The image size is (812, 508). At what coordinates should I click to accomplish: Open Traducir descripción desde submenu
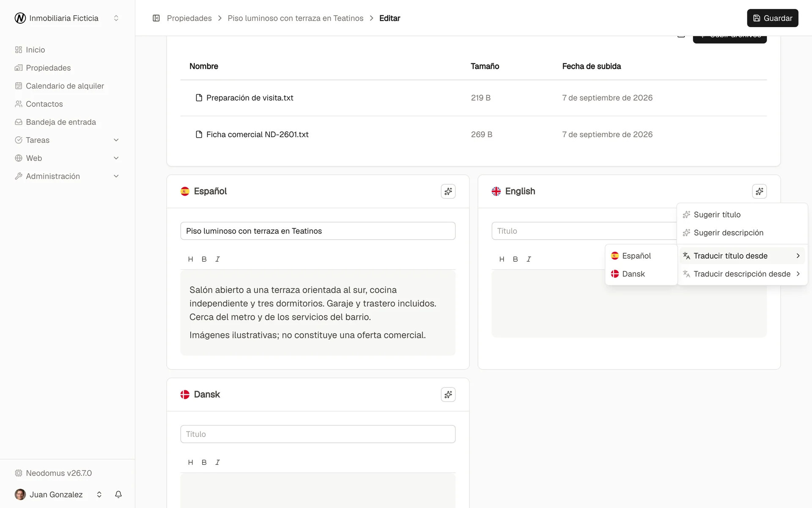pos(743,274)
